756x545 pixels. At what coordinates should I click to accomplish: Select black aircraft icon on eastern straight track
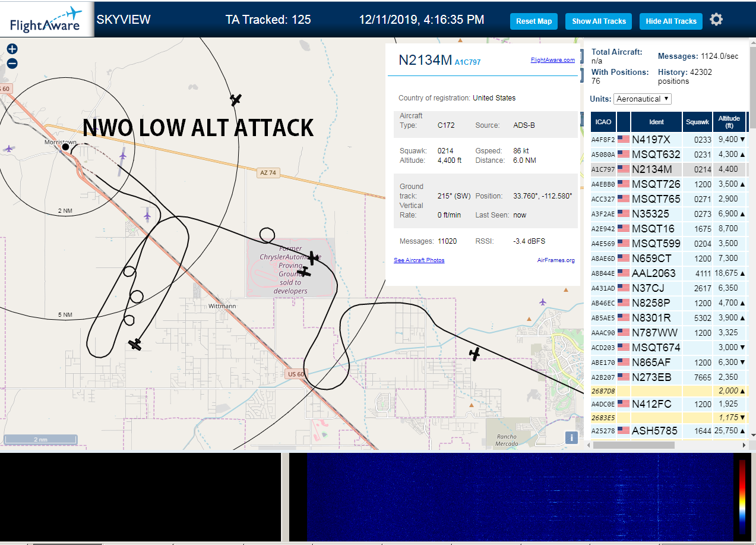(475, 354)
